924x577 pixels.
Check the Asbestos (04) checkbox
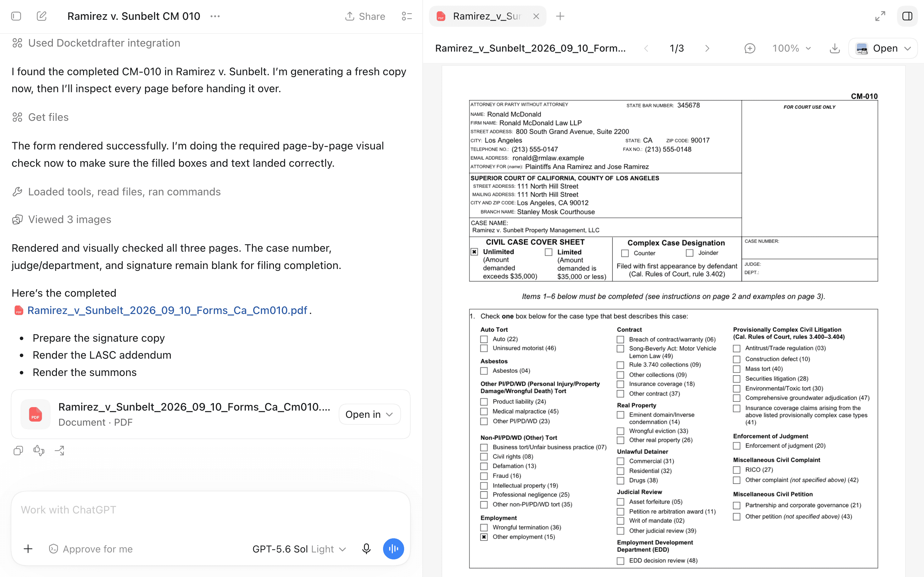[x=484, y=371]
